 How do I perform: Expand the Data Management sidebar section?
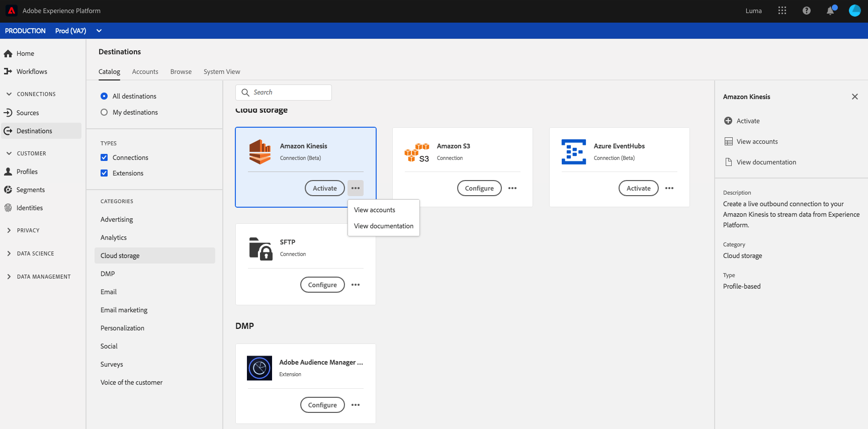[x=9, y=277]
